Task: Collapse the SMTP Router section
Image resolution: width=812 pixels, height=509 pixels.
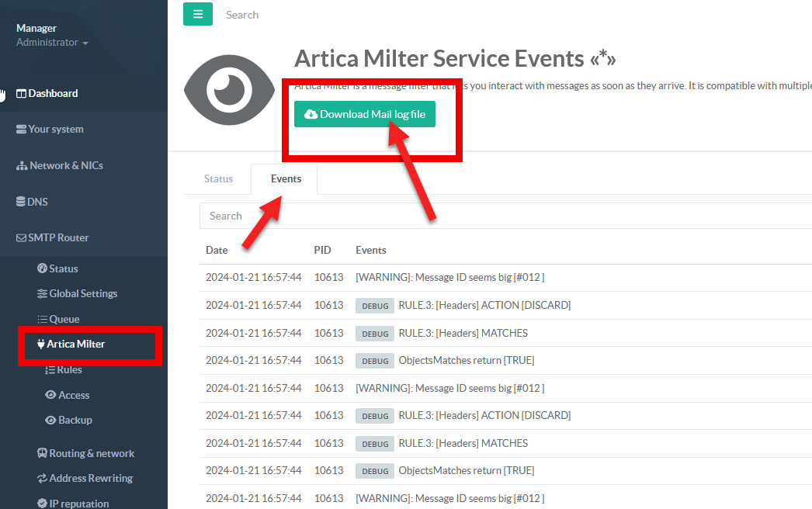Action: [x=58, y=237]
